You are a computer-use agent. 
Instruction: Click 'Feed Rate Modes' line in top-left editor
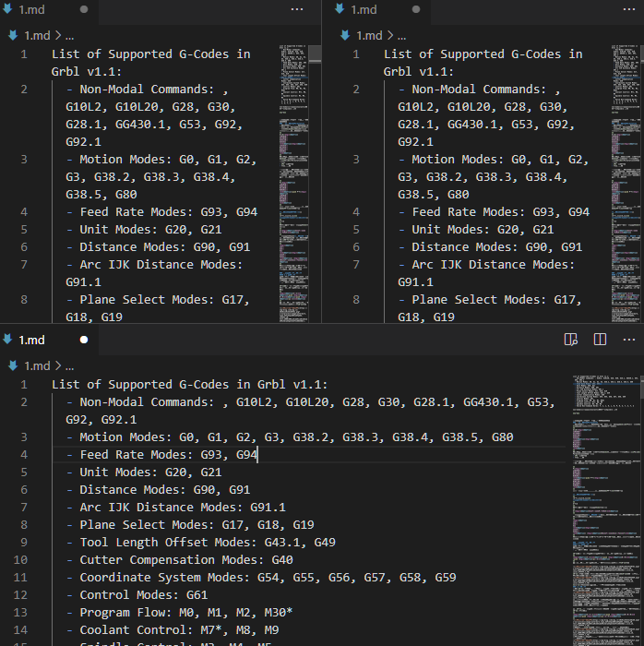(161, 211)
